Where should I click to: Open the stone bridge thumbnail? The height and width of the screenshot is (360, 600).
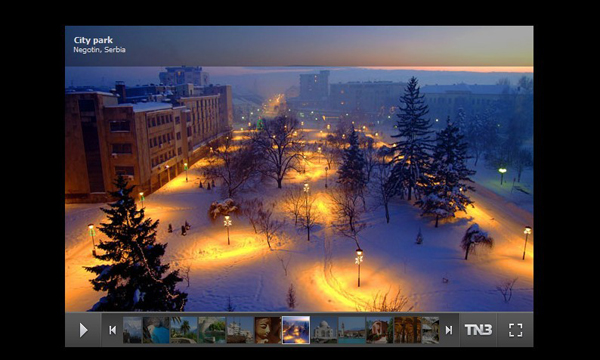tap(212, 330)
